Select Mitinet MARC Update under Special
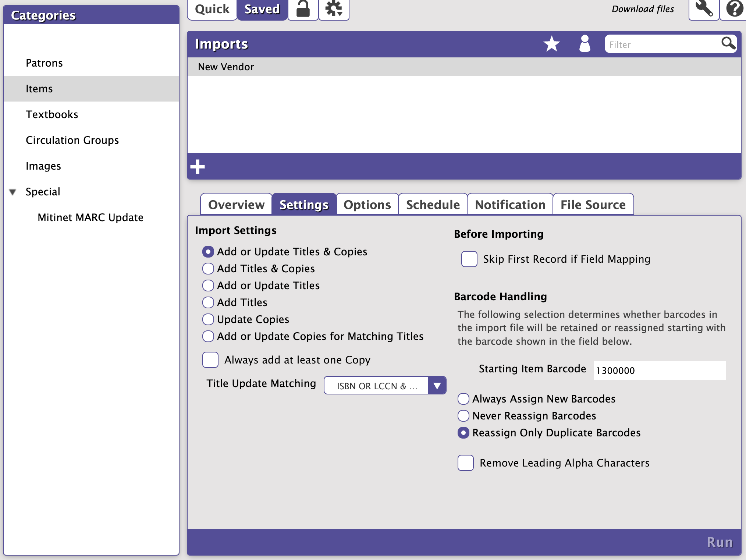 pyautogui.click(x=90, y=217)
